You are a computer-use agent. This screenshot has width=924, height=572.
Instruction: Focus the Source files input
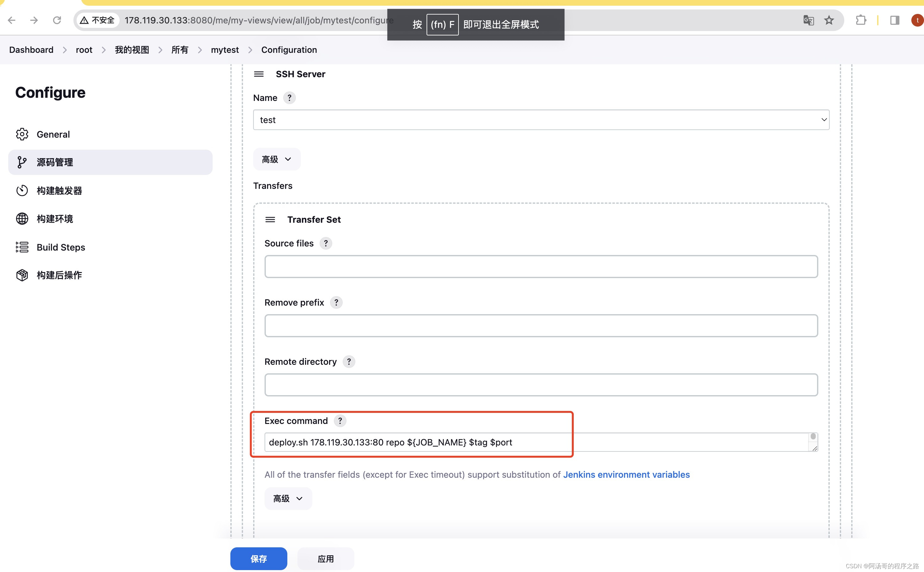(541, 267)
